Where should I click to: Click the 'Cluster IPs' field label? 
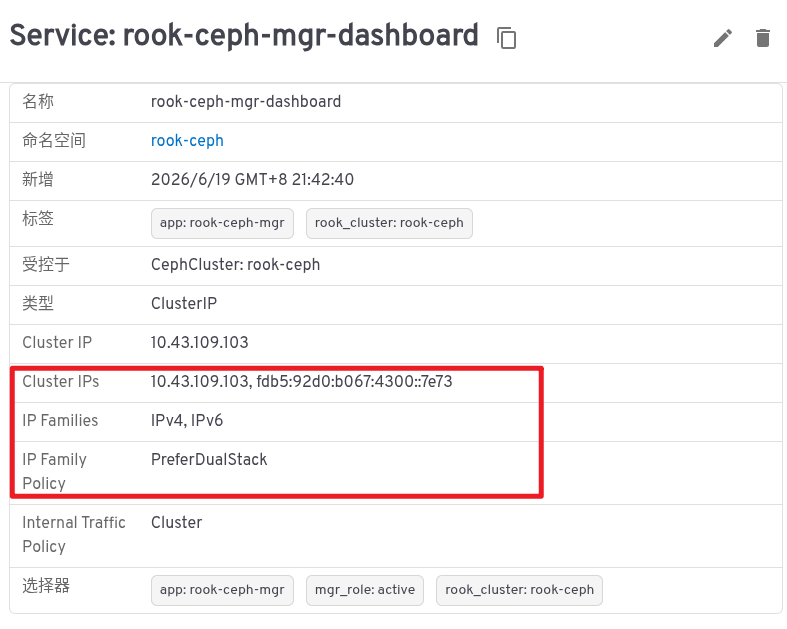click(x=61, y=382)
